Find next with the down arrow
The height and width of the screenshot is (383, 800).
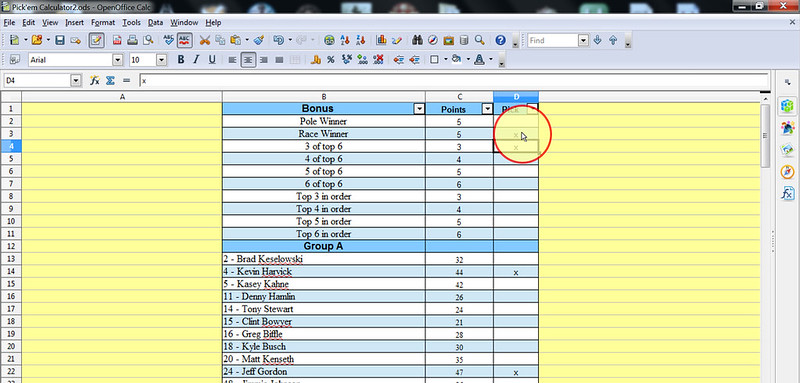click(598, 40)
